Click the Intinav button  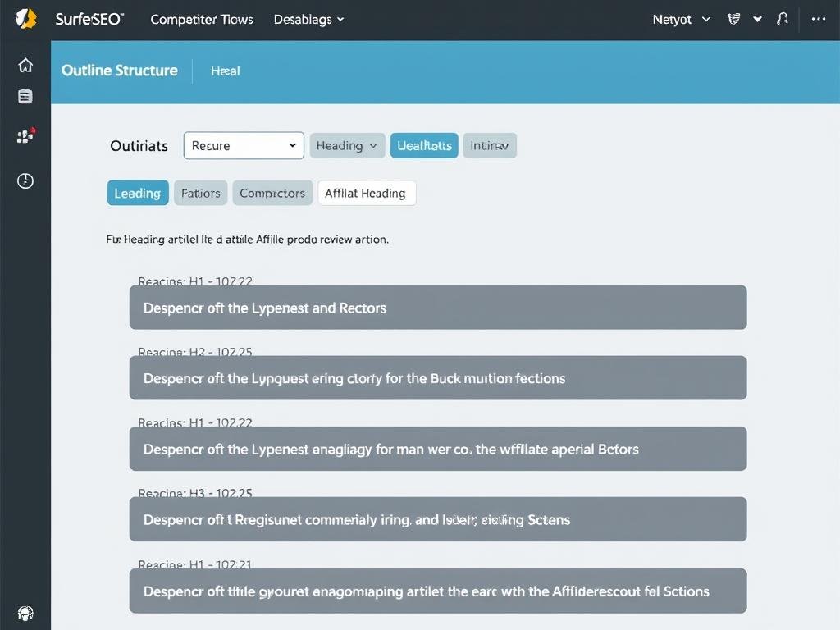click(x=490, y=145)
